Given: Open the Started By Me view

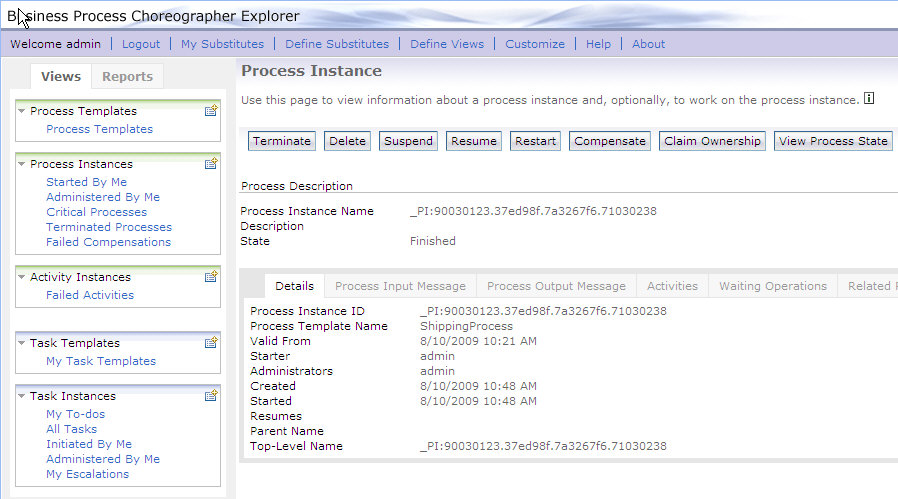Looking at the screenshot, I should 86,182.
